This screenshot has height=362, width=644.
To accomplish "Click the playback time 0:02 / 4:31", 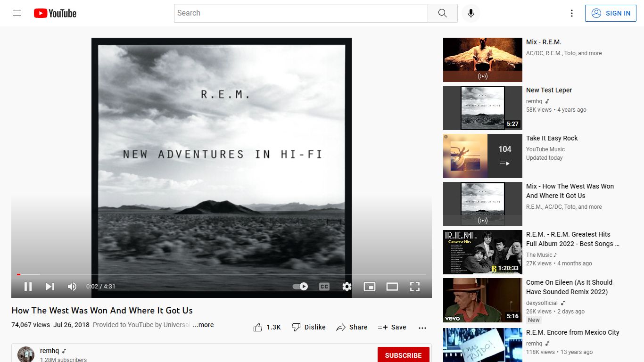I will 101,287.
